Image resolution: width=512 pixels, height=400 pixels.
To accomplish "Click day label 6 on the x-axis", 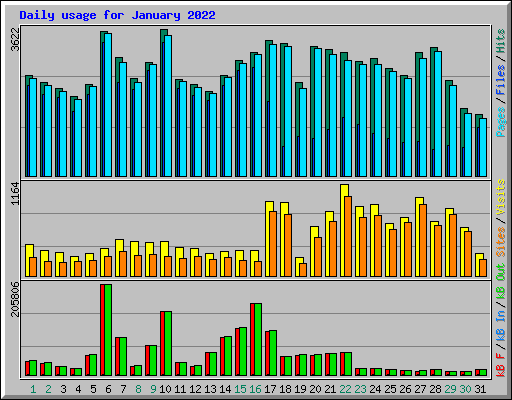I will point(108,389).
